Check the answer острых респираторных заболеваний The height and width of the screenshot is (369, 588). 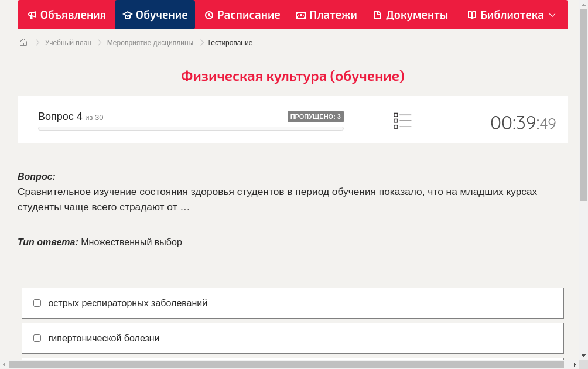pos(37,303)
